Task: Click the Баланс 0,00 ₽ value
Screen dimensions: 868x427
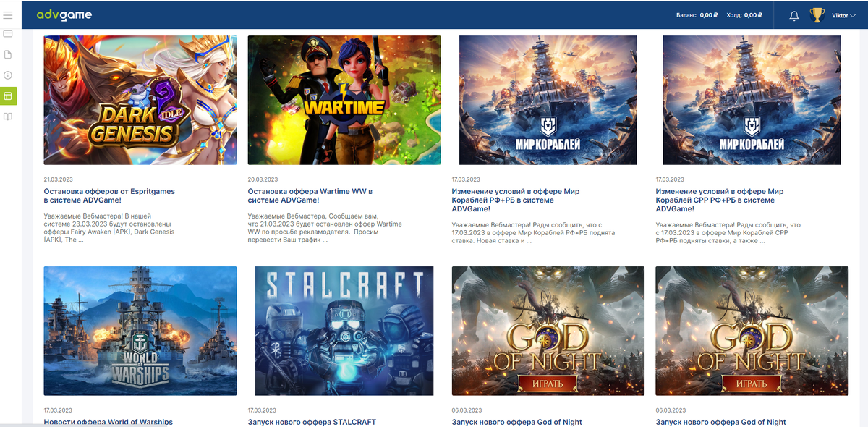Action: coord(699,15)
